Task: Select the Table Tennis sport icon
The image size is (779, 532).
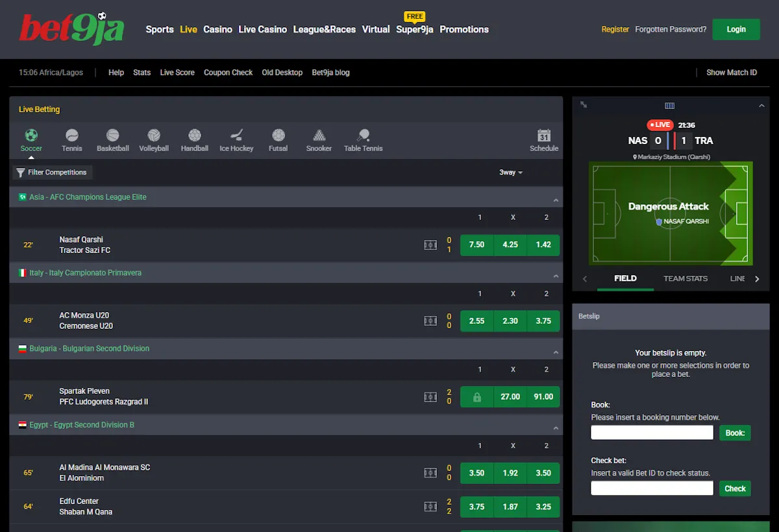Action: (363, 136)
